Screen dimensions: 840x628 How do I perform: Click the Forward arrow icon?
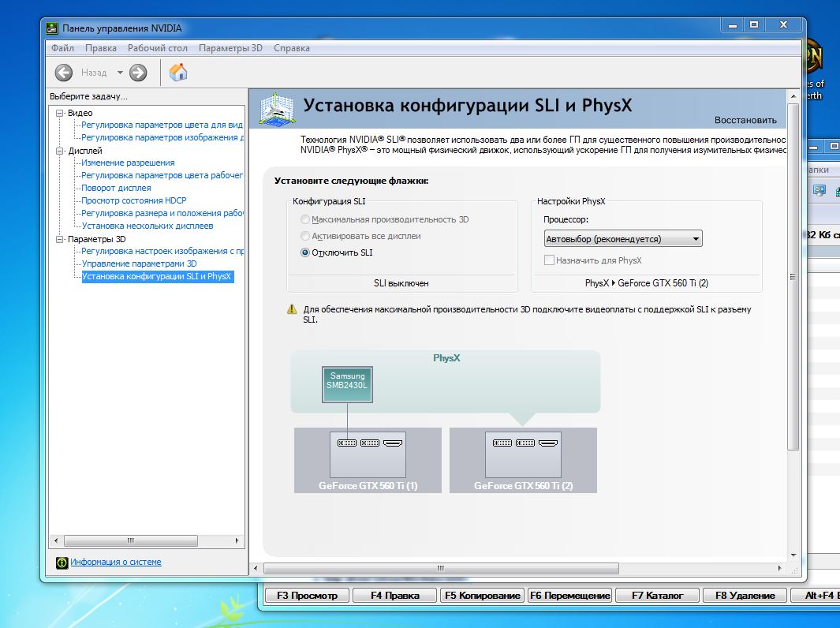tap(138, 73)
